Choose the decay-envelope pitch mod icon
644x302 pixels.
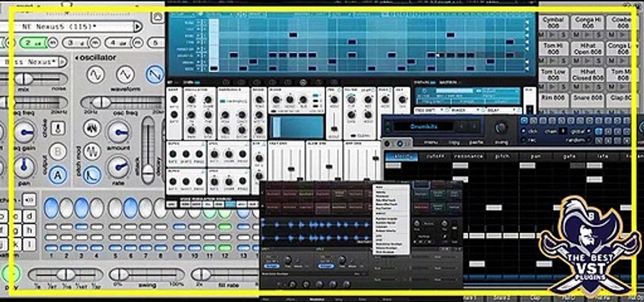(92, 174)
